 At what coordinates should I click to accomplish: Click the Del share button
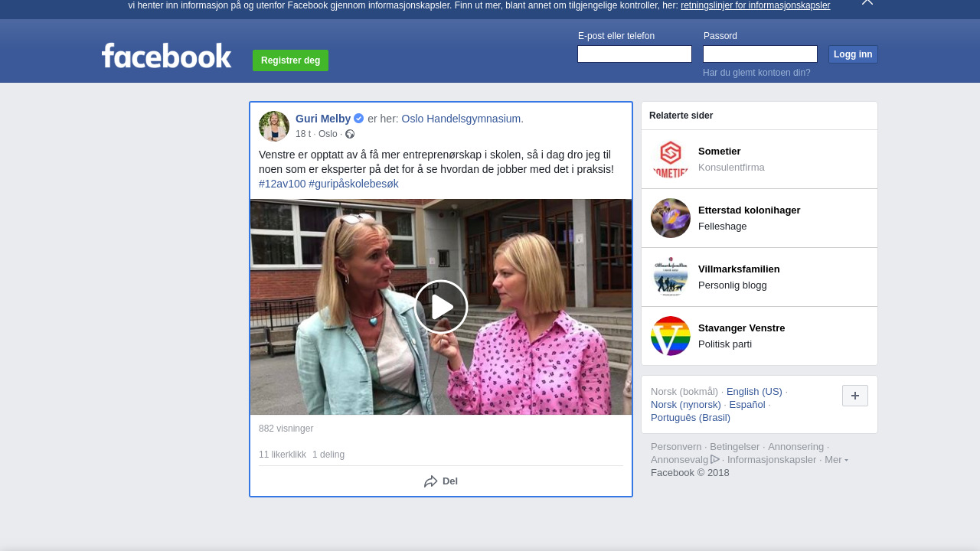(x=441, y=481)
